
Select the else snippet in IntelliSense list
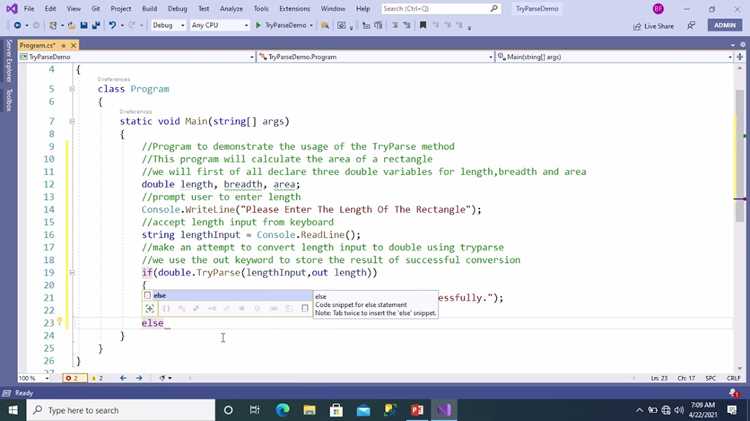click(x=227, y=296)
